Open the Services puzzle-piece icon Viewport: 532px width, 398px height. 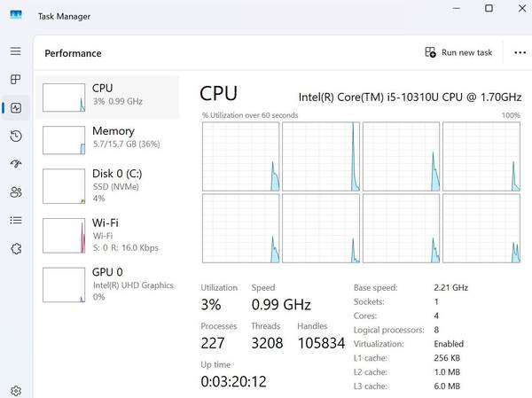[16, 249]
